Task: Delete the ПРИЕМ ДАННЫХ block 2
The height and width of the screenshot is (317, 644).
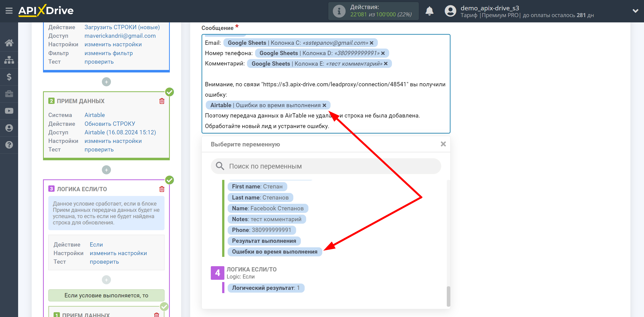Action: pyautogui.click(x=162, y=101)
